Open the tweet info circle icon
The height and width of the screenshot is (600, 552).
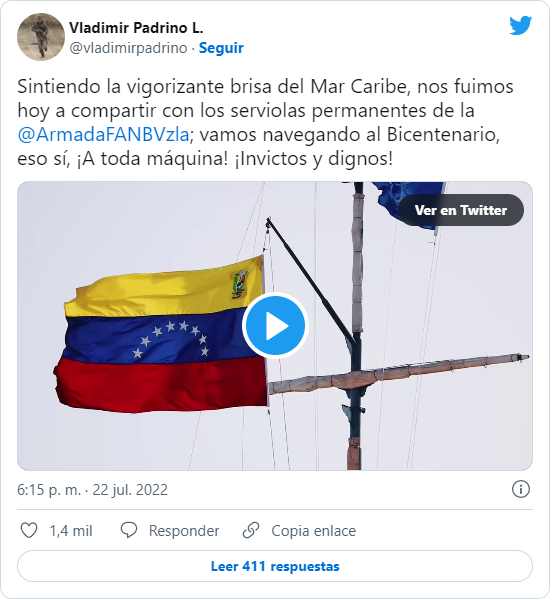pos(521,489)
